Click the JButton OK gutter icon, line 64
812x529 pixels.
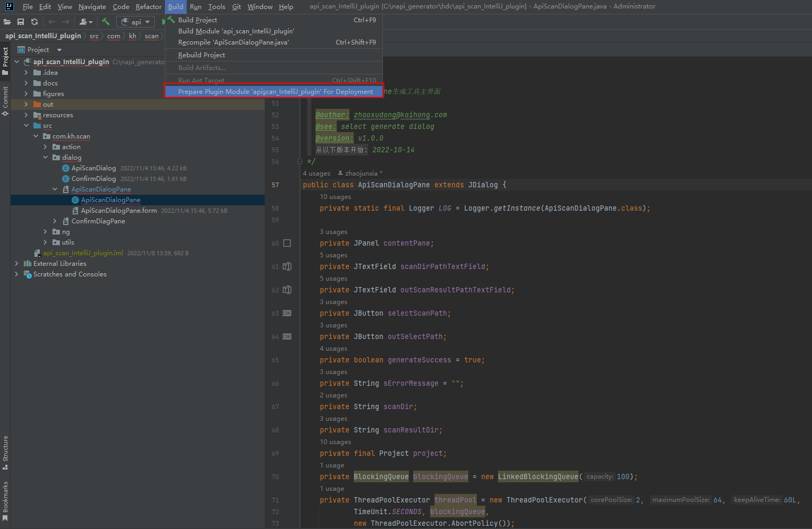tap(287, 336)
